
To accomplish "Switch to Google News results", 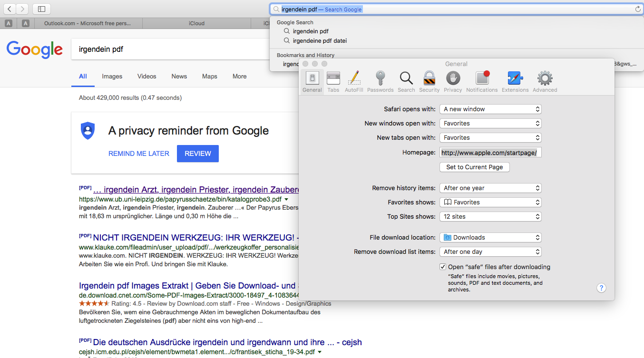I will click(179, 77).
